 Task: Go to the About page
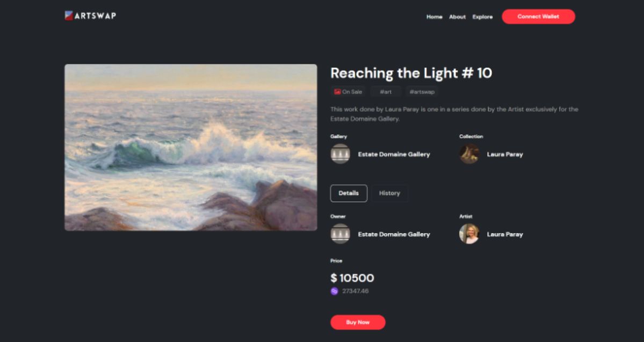click(457, 17)
